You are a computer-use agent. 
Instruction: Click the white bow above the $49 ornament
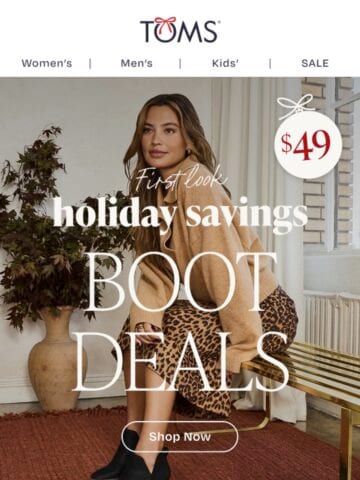297,104
